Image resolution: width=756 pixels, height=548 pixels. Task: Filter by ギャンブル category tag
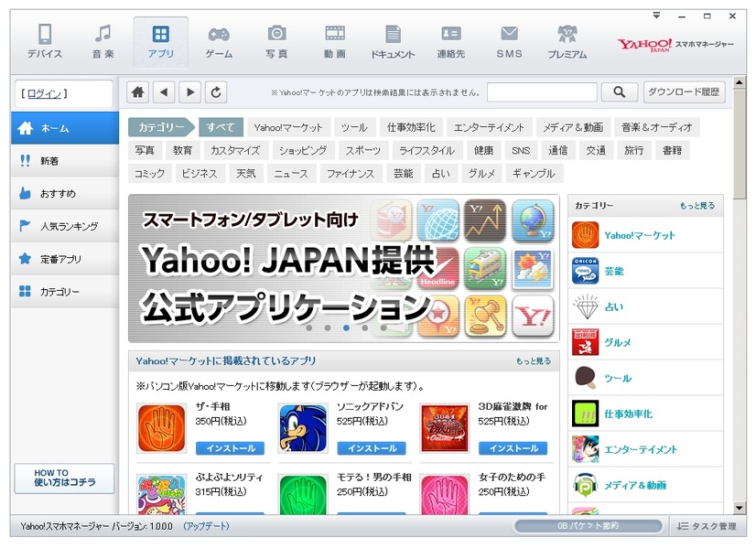pyautogui.click(x=535, y=174)
